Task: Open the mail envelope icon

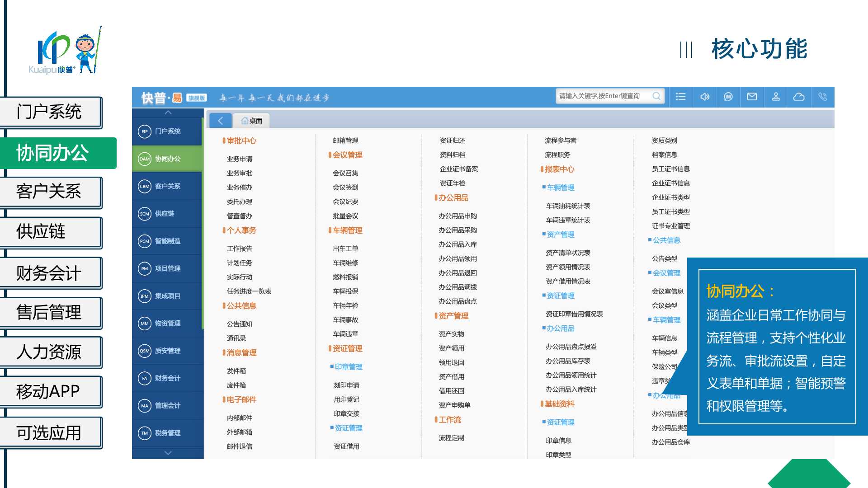Action: [752, 97]
